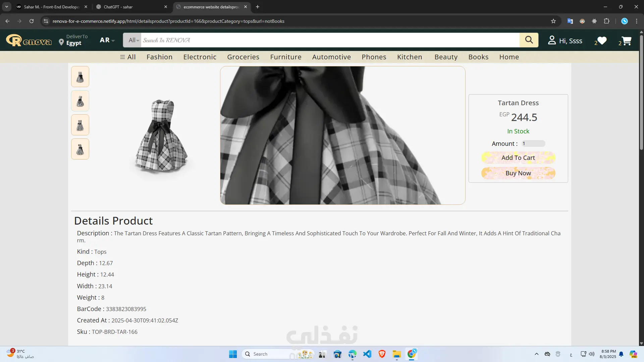Click the Buy Now button
This screenshot has width=644, height=362.
(x=518, y=173)
